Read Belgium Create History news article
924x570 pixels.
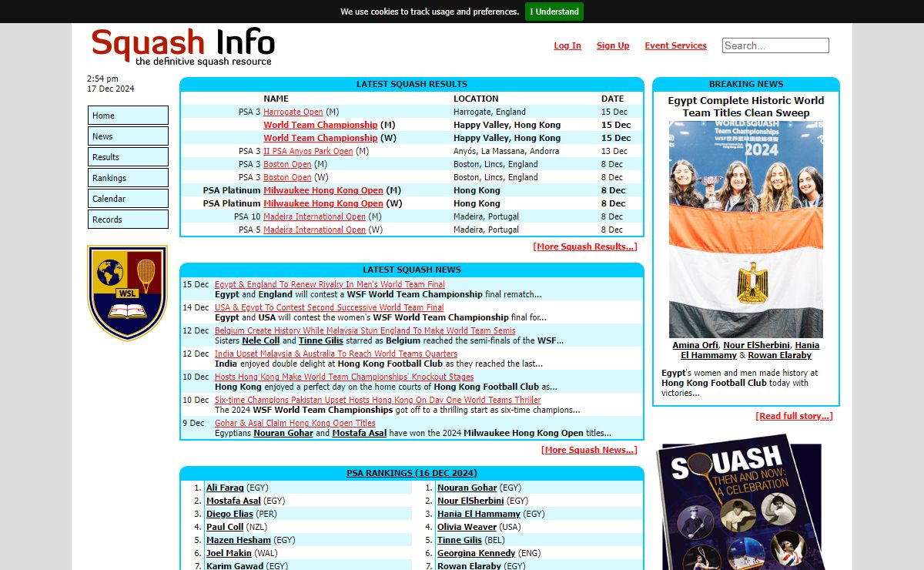(x=365, y=330)
